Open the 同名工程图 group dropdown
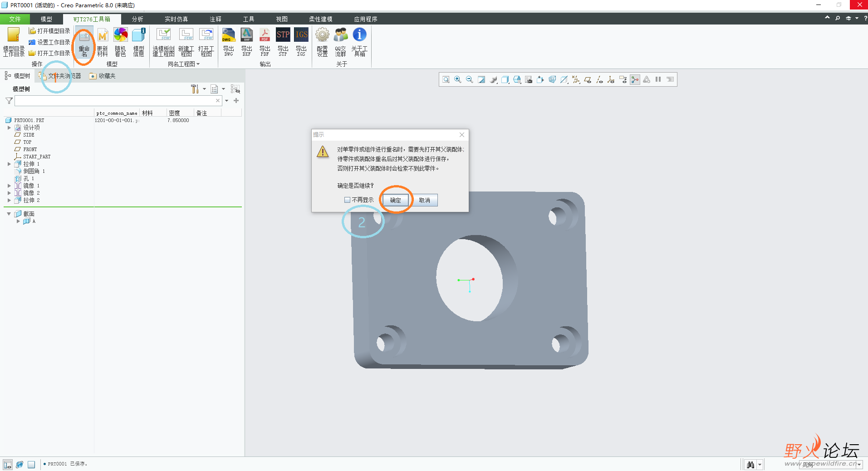Viewport: 868px width, 471px height. [184, 64]
